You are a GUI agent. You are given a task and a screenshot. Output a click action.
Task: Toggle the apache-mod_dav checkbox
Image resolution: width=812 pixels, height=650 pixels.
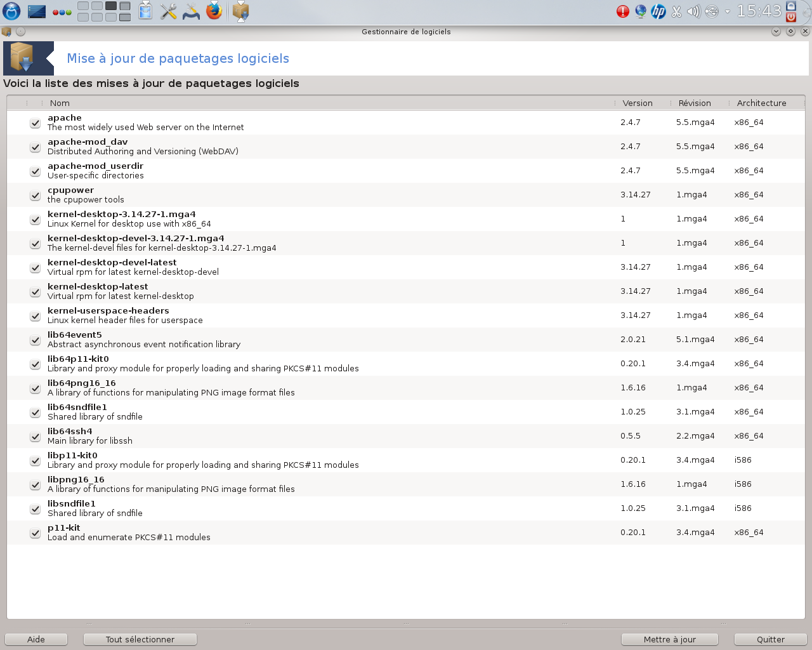pyautogui.click(x=36, y=147)
